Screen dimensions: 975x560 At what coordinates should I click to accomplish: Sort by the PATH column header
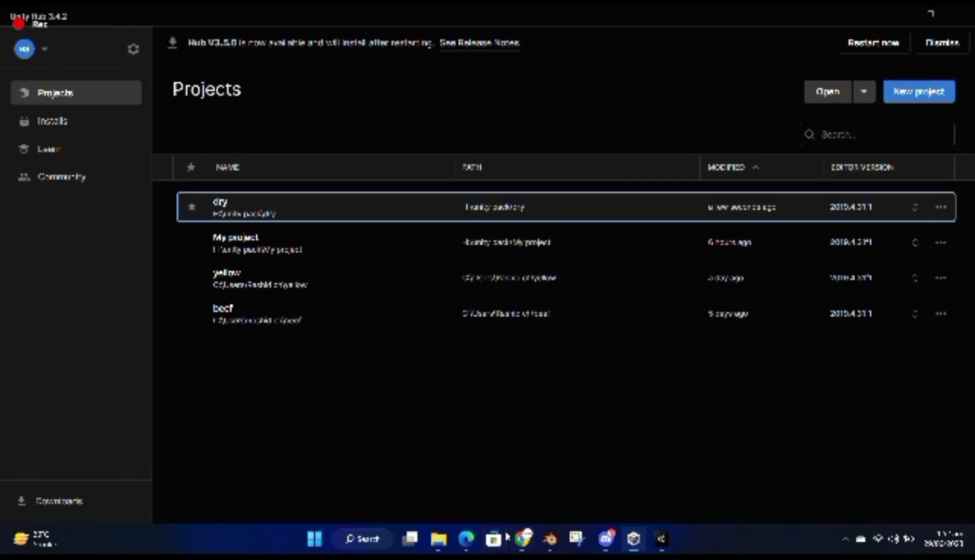tap(472, 167)
